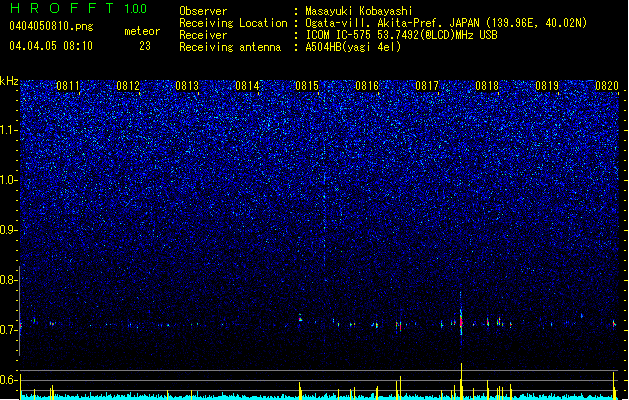Click observer name Masayuki Kobayashi
This screenshot has width=629, height=400.
tap(359, 11)
